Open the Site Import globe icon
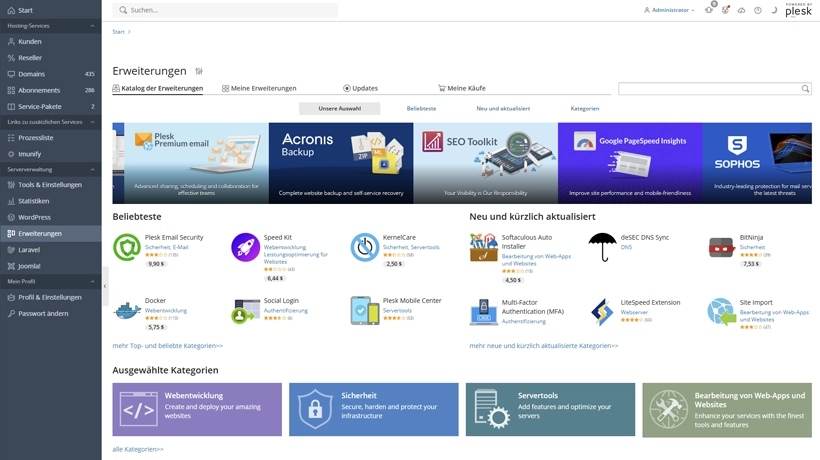Image resolution: width=820 pixels, height=460 pixels. (722, 312)
